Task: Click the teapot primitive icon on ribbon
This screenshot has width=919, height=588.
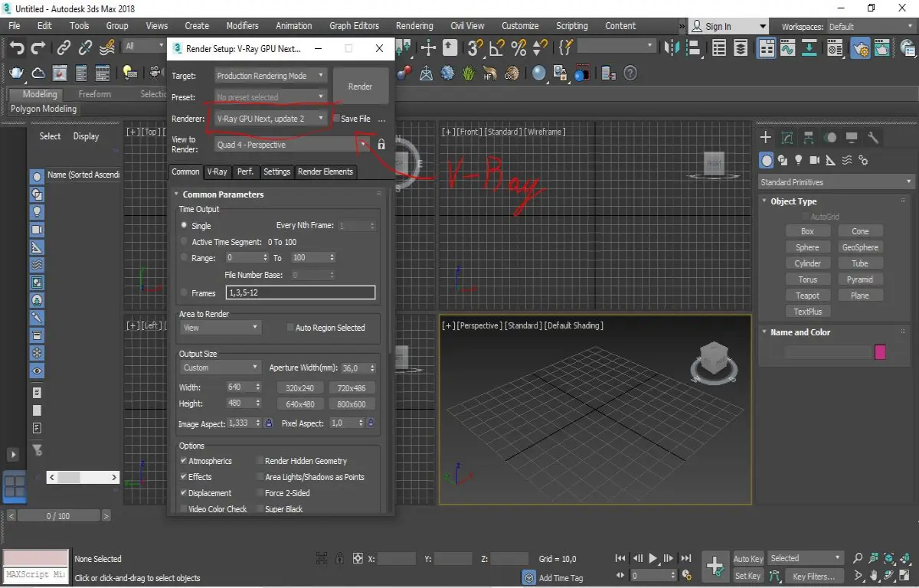Action: click(16, 73)
